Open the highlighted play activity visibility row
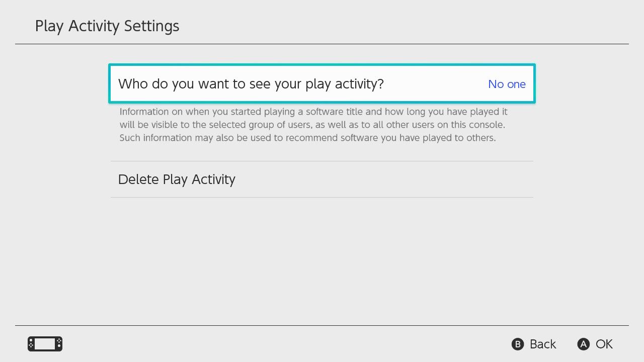 (x=322, y=84)
